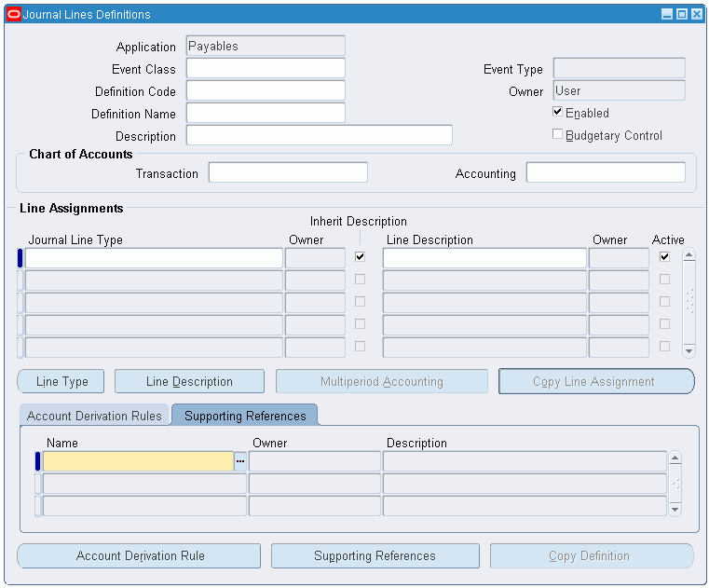Click the Owner field showing User
Image resolution: width=709 pixels, height=588 pixels.
click(x=619, y=90)
